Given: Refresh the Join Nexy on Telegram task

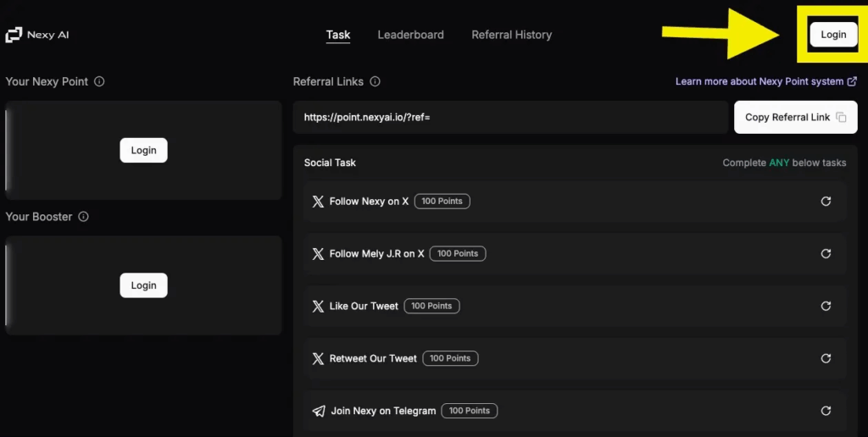Looking at the screenshot, I should coord(826,411).
